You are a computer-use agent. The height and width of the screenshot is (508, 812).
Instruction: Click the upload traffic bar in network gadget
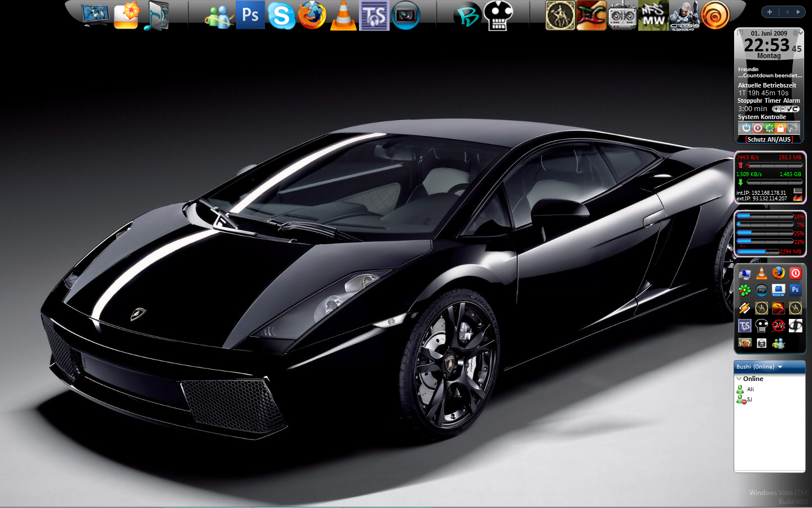click(x=774, y=165)
